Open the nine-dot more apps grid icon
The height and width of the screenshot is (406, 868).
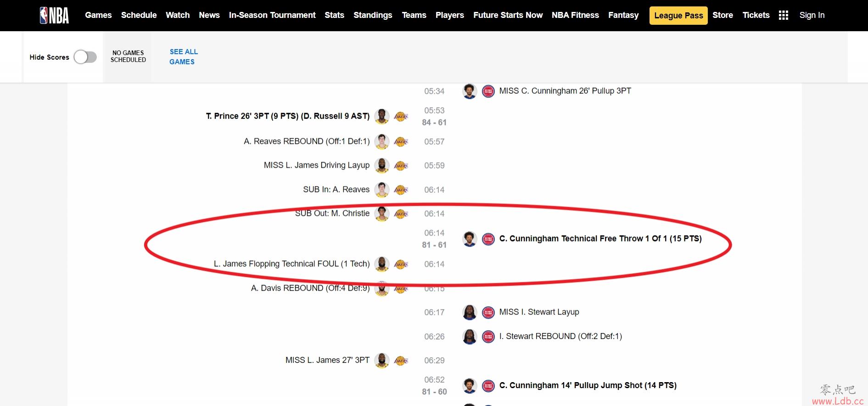click(x=784, y=15)
